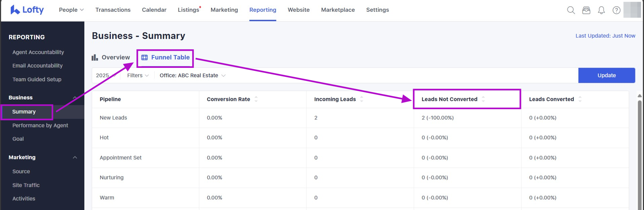The width and height of the screenshot is (644, 210).
Task: Sort by Leads Converted column arrows
Action: (580, 99)
